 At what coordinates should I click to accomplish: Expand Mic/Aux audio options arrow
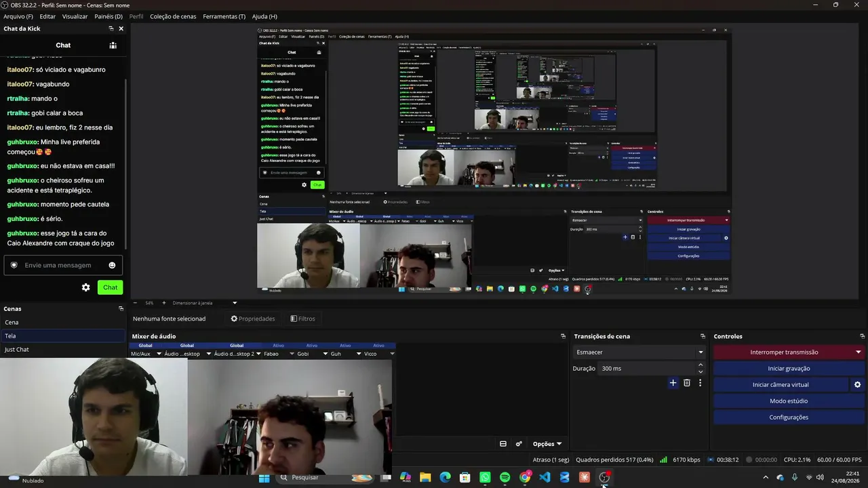[159, 354]
